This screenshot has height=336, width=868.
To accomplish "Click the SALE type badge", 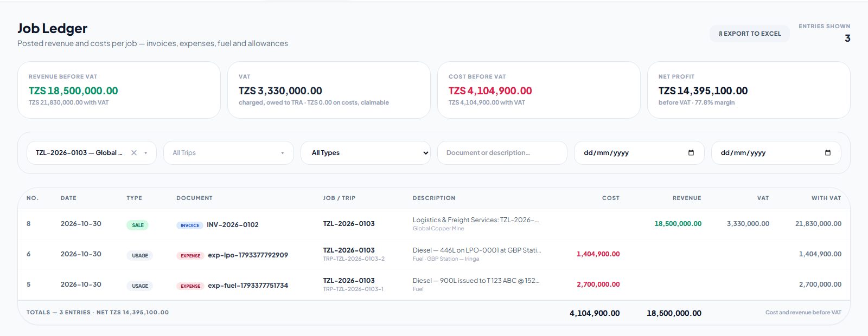I will (138, 225).
